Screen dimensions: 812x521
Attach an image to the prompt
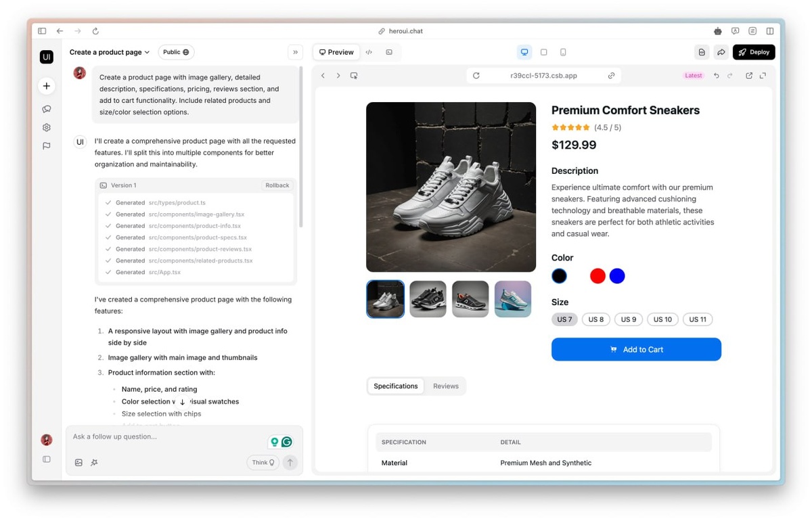tap(78, 463)
